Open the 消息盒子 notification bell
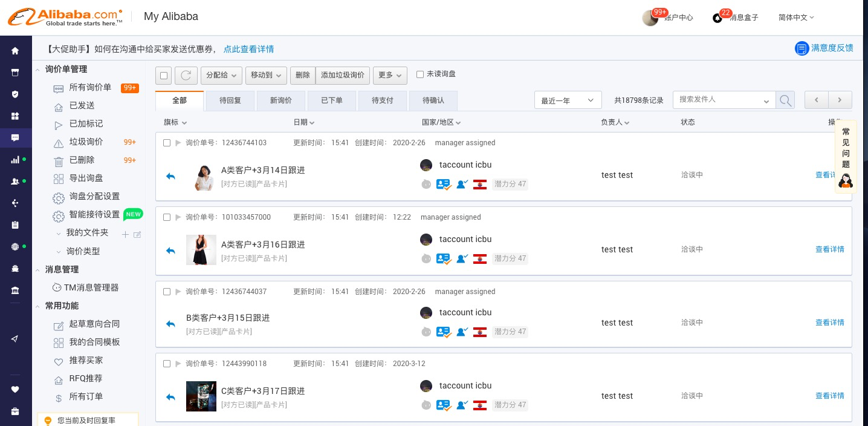The height and width of the screenshot is (426, 868). [x=717, y=18]
